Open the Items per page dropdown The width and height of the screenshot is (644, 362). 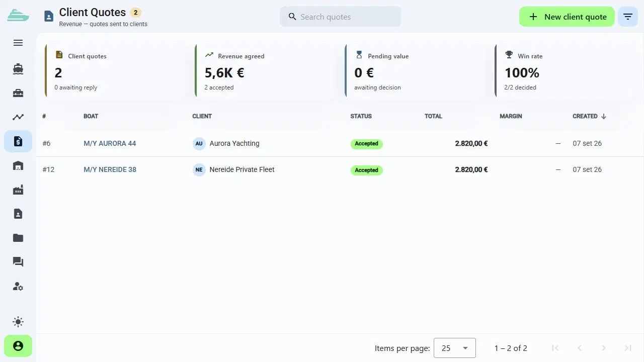coord(454,348)
